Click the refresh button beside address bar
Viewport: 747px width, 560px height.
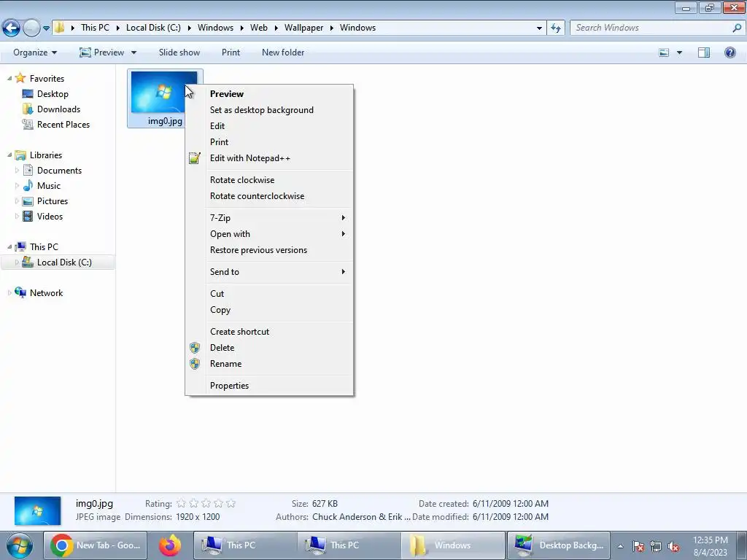(555, 28)
